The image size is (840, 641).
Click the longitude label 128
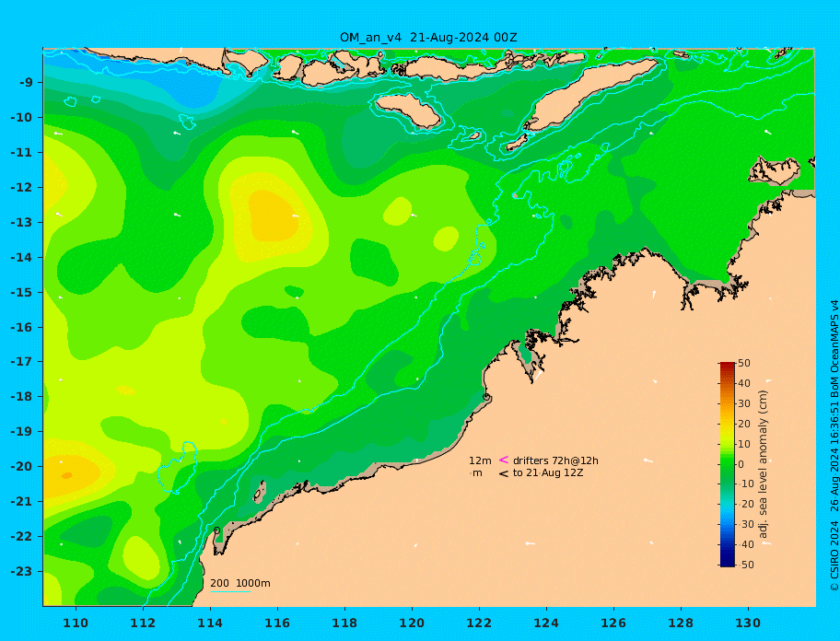681,624
